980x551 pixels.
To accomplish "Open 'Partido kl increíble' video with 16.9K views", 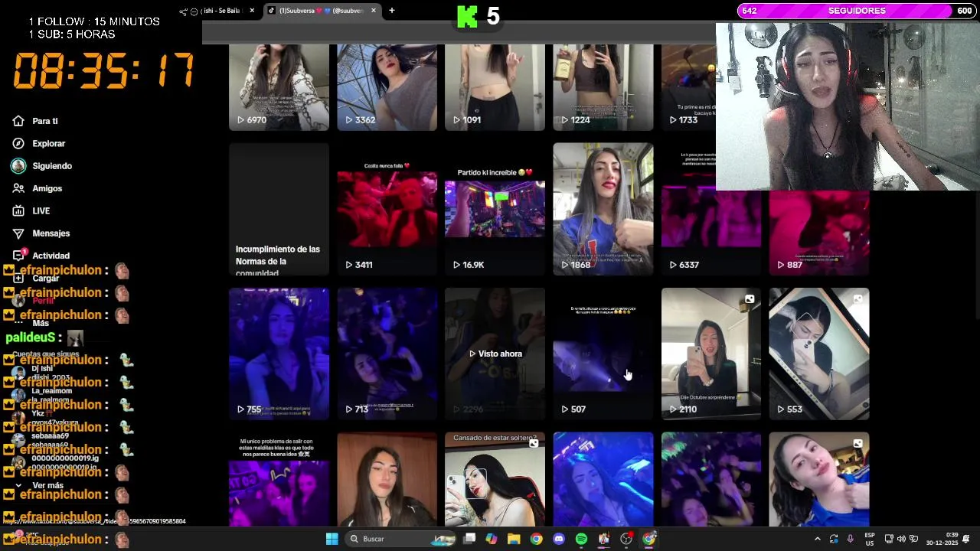I will click(x=495, y=209).
